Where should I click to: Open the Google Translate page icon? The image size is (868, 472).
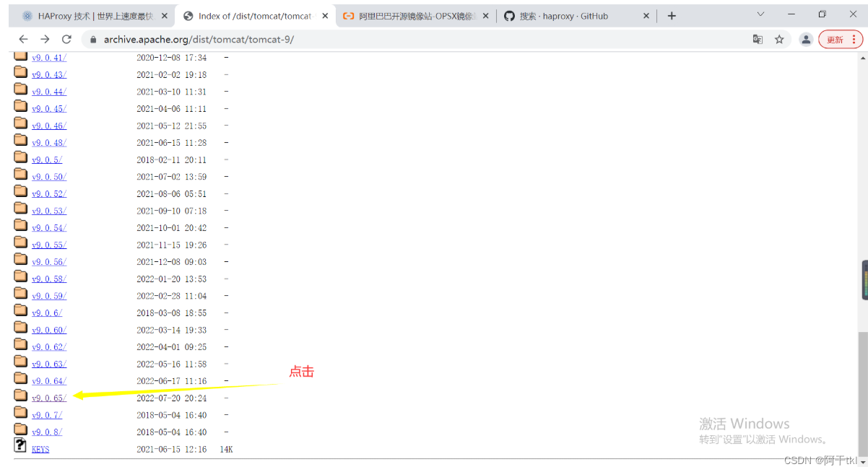(758, 40)
